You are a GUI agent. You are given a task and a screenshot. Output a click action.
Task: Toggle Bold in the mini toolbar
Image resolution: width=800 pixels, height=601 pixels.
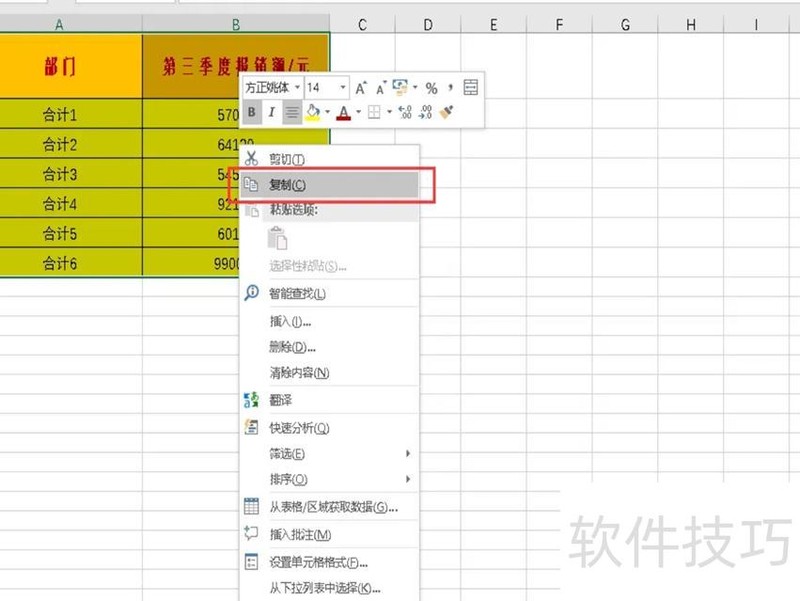point(252,112)
